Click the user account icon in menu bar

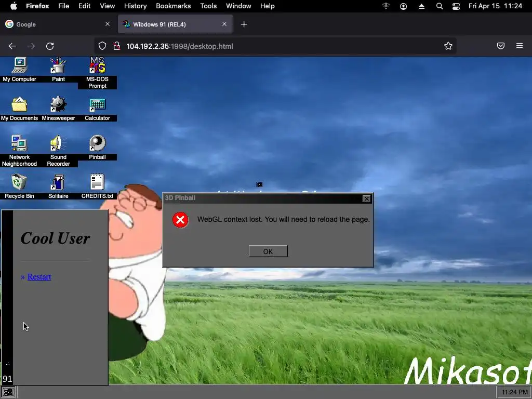point(403,6)
